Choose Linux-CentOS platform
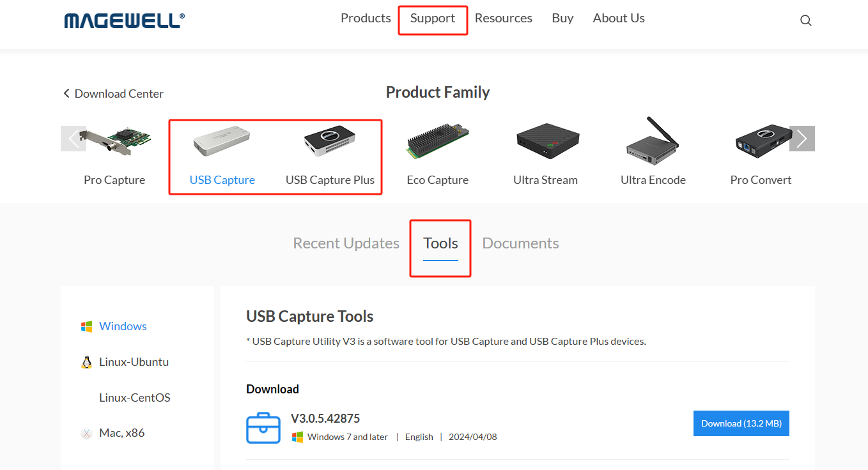The image size is (868, 470). 135,398
